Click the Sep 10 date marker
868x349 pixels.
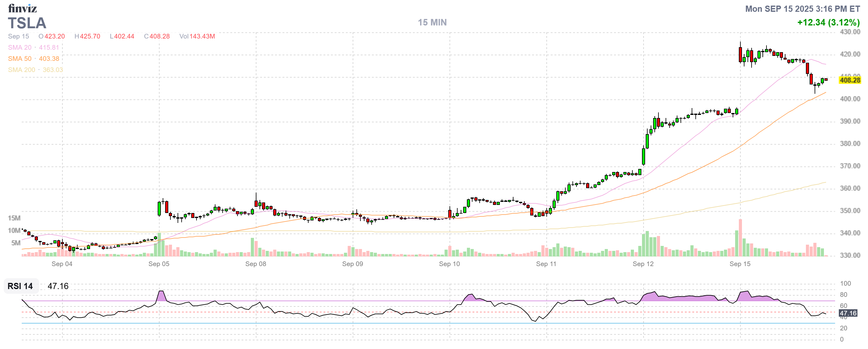(x=449, y=264)
